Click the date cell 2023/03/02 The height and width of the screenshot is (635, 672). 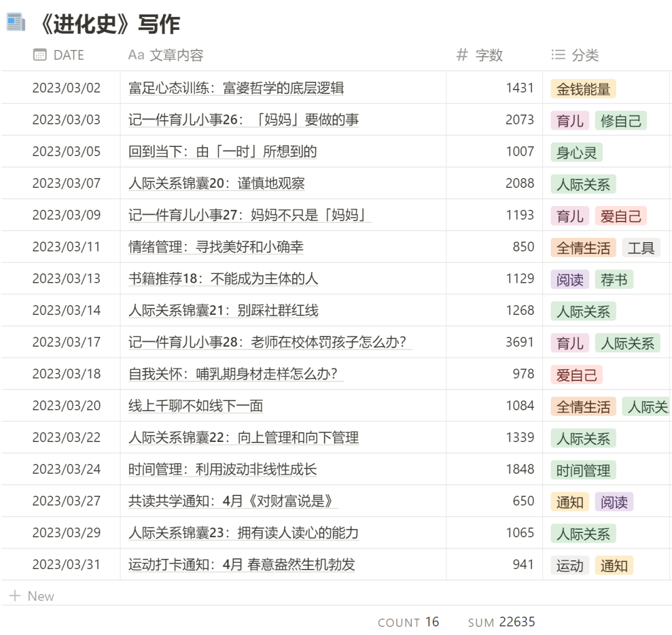[x=67, y=88]
